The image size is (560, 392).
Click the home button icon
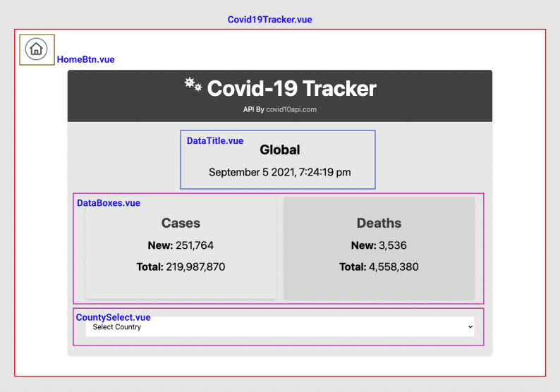pos(36,49)
